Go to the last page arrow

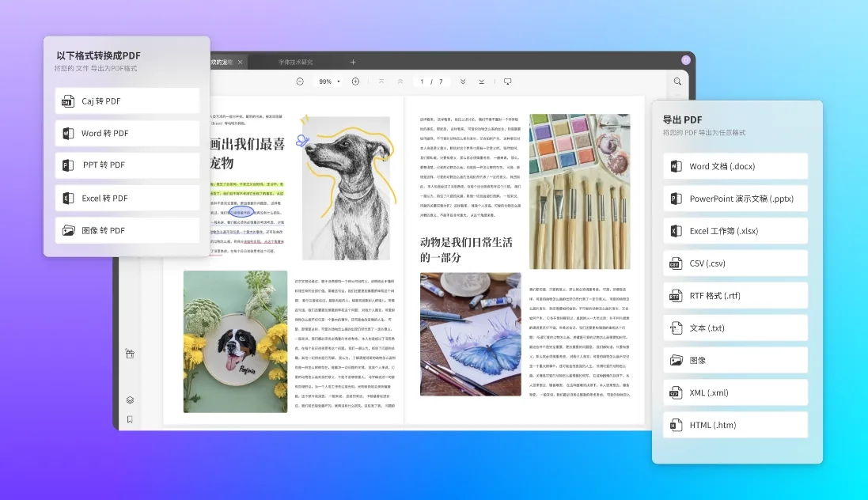(482, 81)
